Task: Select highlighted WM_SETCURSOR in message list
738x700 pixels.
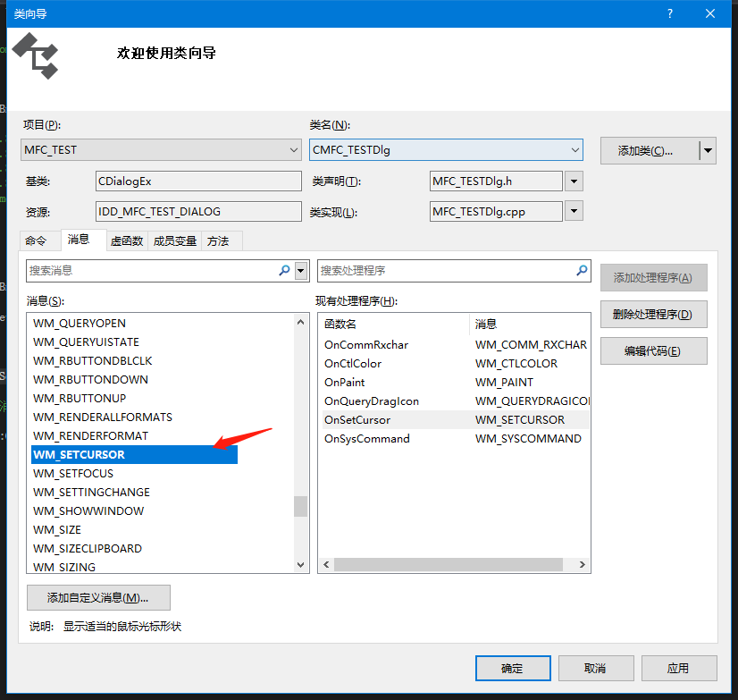Action: (x=134, y=454)
